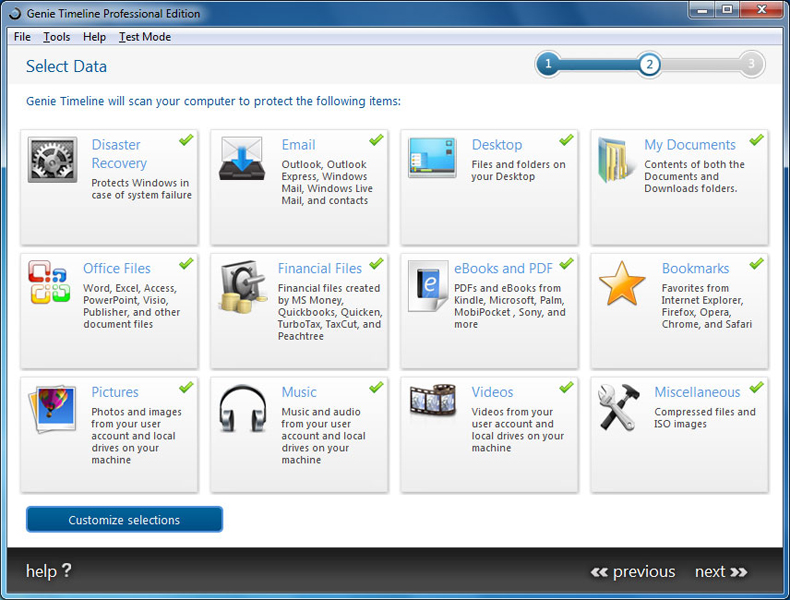This screenshot has width=790, height=600.
Task: Click 'Compressed files and ISO images' description
Action: [x=705, y=418]
